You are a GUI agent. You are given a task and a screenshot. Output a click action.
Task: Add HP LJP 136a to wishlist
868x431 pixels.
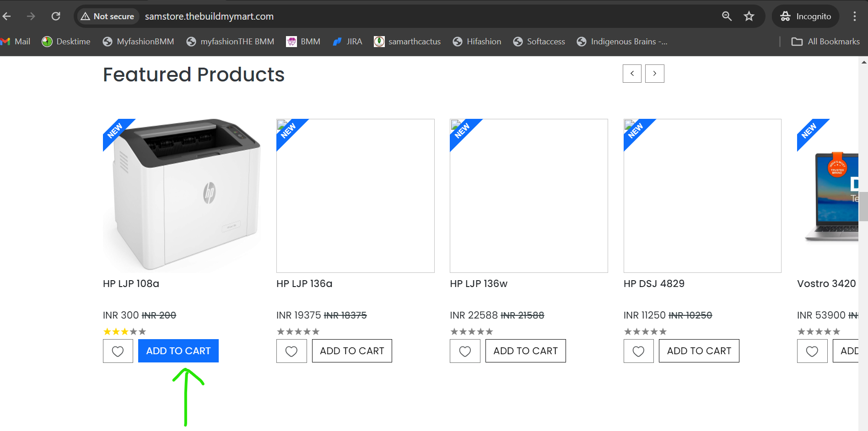point(291,351)
